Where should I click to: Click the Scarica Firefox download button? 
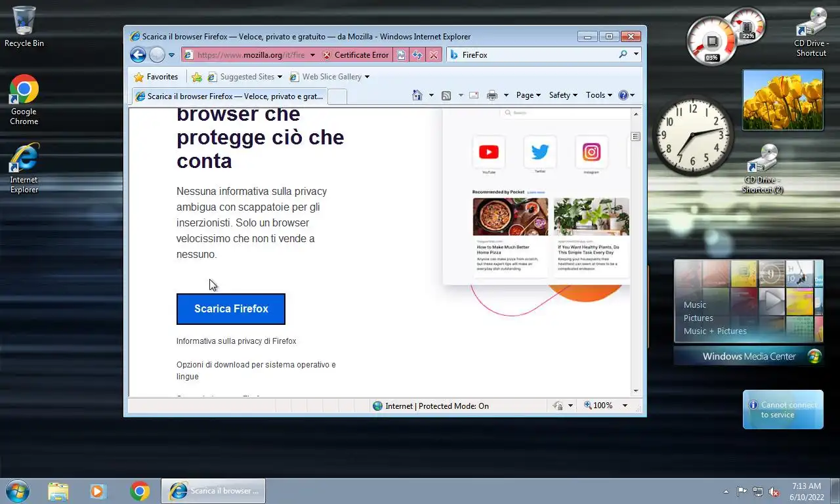pos(231,309)
